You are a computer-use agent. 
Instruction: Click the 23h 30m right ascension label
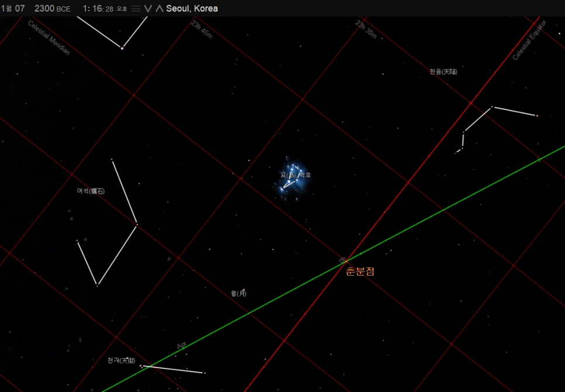click(x=366, y=29)
